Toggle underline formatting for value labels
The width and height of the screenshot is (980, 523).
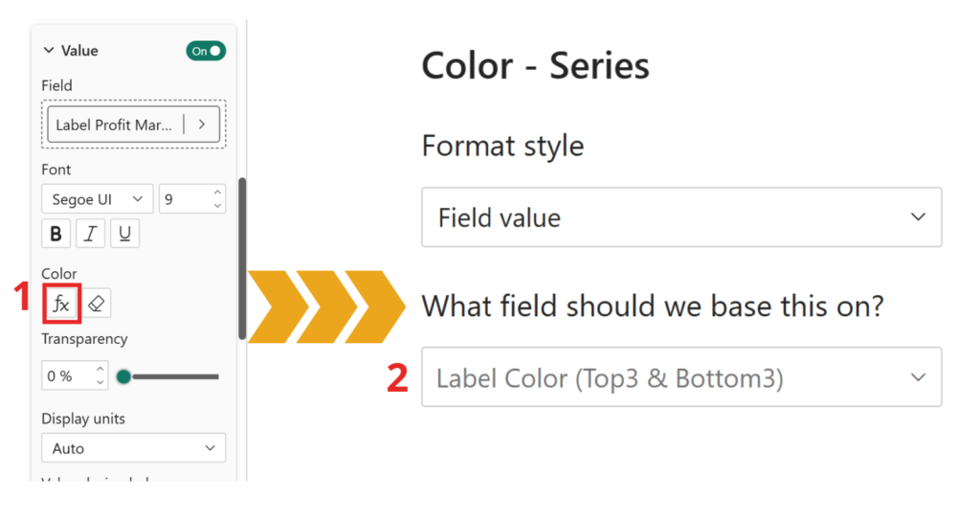point(124,234)
